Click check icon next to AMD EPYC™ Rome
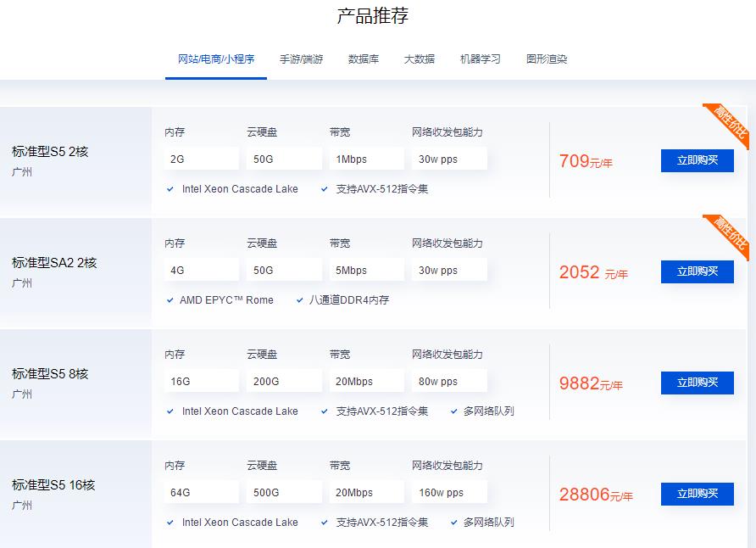Viewport: 756px width, 548px height. 170,299
